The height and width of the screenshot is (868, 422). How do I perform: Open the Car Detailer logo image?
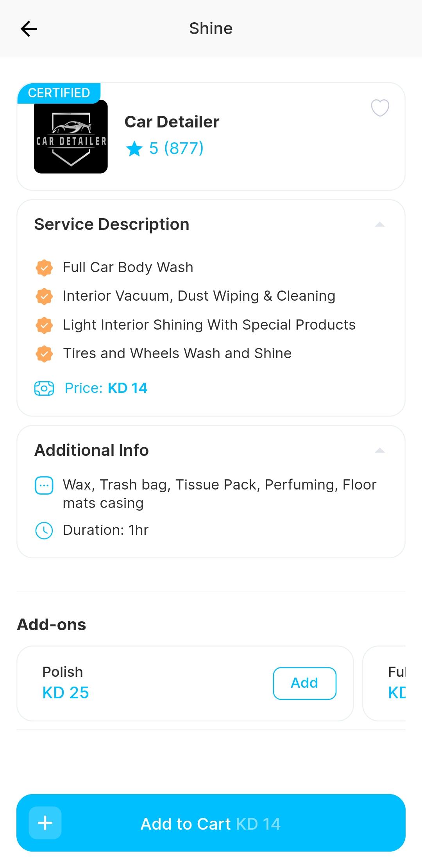click(71, 136)
